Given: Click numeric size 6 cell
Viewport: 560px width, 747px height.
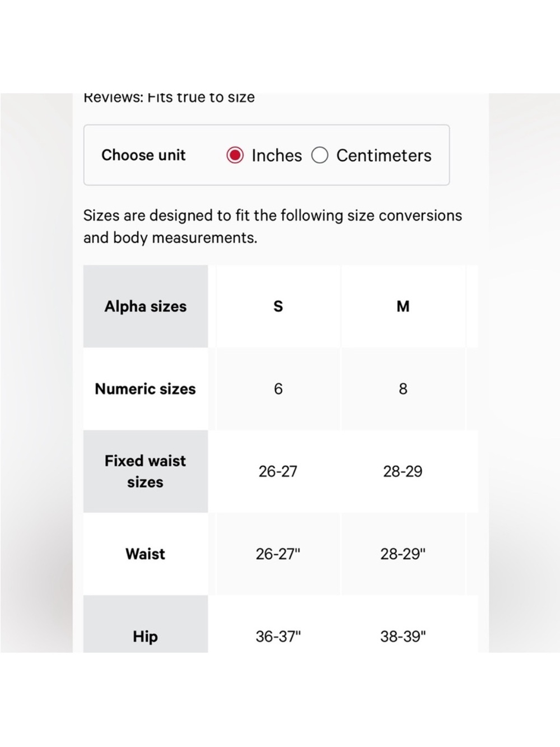Looking at the screenshot, I should (x=278, y=388).
